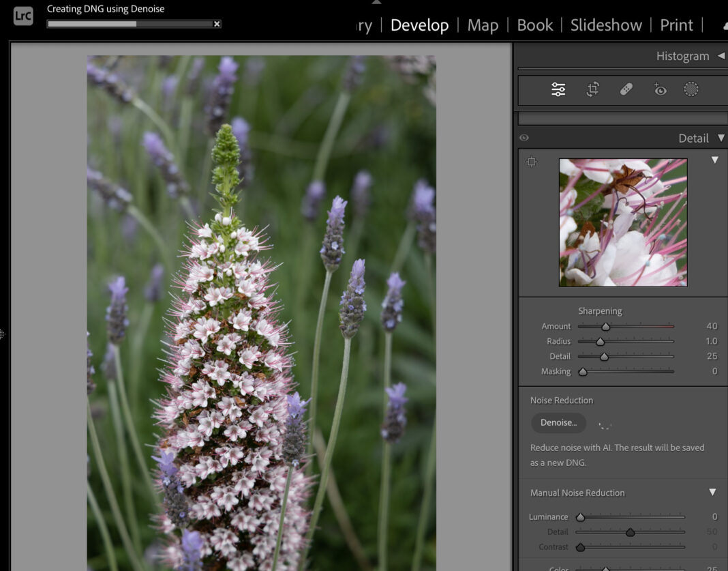Toggle the Detail panel visibility eye
The height and width of the screenshot is (571, 728).
[524, 138]
